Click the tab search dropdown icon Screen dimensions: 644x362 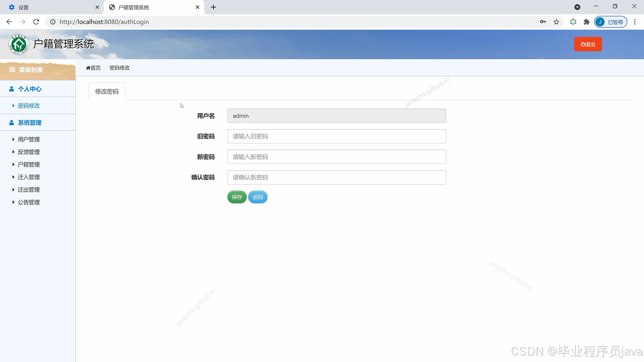[577, 7]
